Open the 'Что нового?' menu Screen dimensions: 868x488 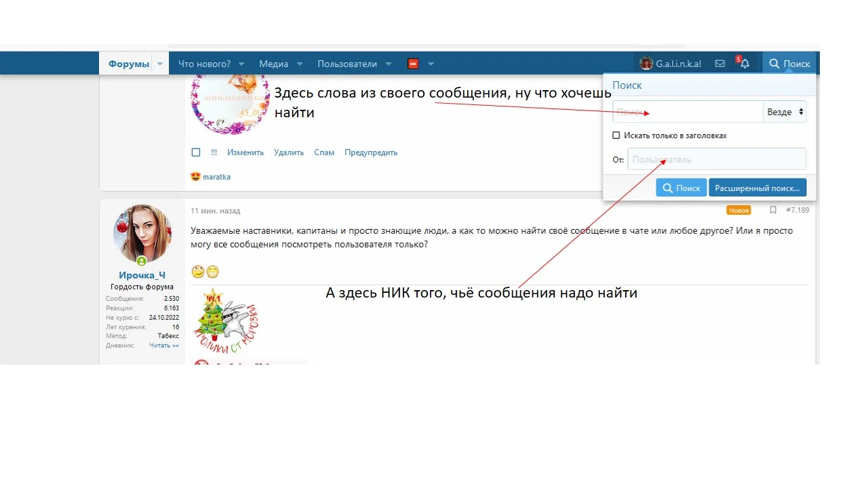[205, 63]
